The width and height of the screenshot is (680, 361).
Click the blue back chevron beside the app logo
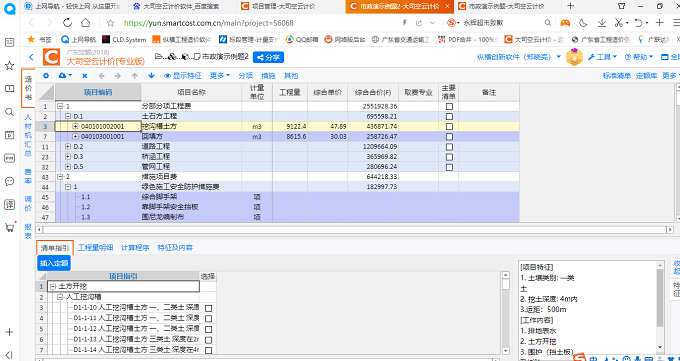(x=31, y=57)
